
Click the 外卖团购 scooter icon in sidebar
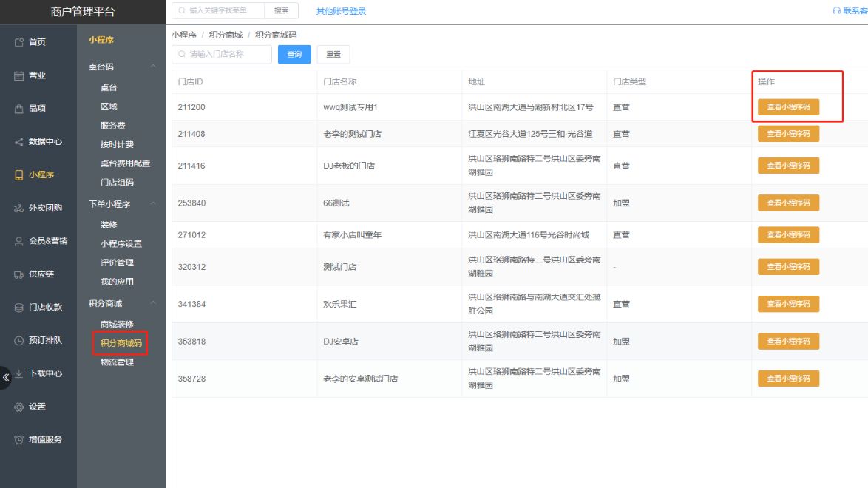click(18, 209)
